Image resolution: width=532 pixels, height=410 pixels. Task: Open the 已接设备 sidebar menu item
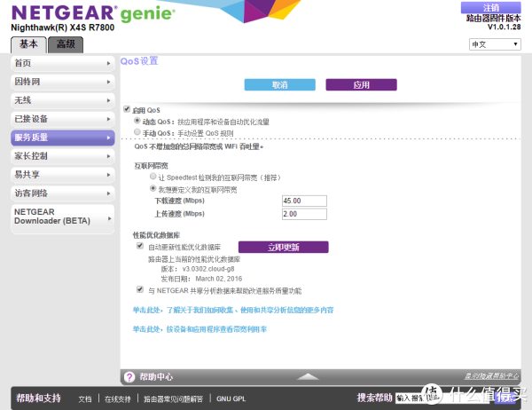pos(63,119)
